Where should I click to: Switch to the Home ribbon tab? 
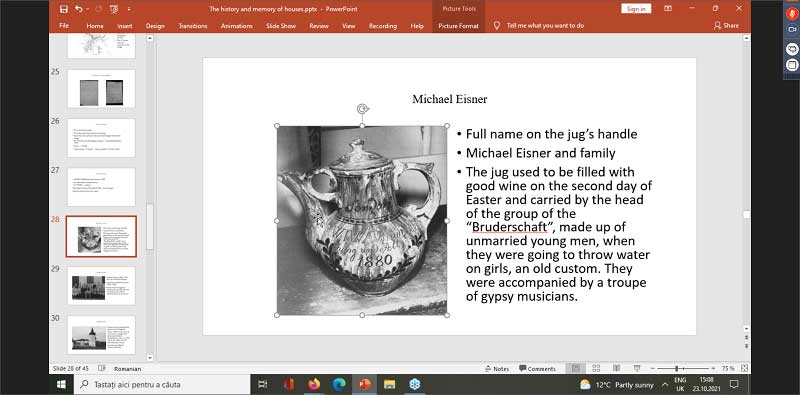coord(95,26)
